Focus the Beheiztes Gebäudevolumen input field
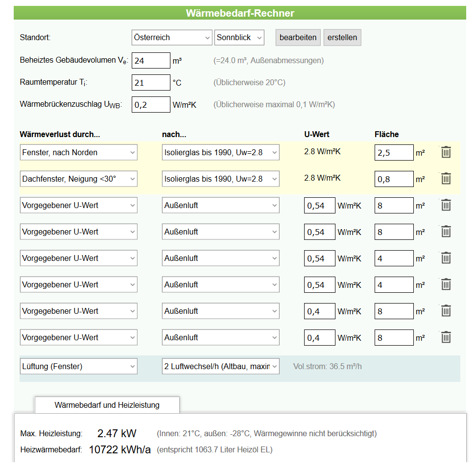This screenshot has width=476, height=469. tap(151, 60)
